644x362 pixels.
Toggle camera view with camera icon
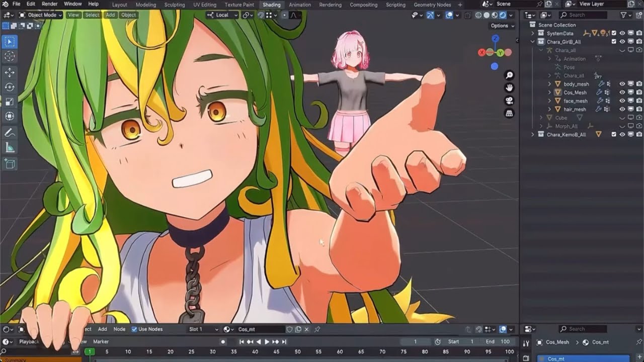click(x=509, y=101)
